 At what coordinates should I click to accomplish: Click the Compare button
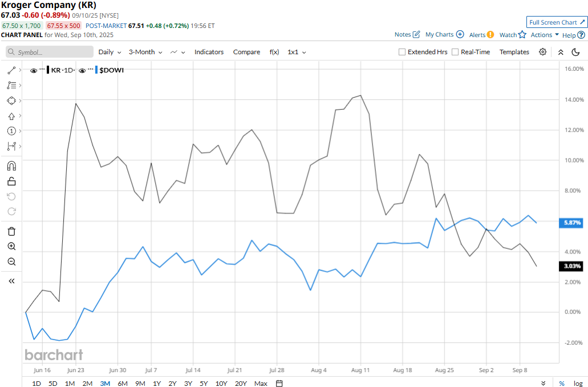click(x=246, y=52)
